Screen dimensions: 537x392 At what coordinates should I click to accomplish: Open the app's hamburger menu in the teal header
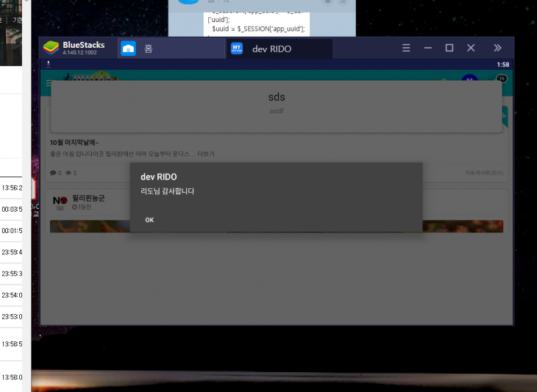(49, 83)
